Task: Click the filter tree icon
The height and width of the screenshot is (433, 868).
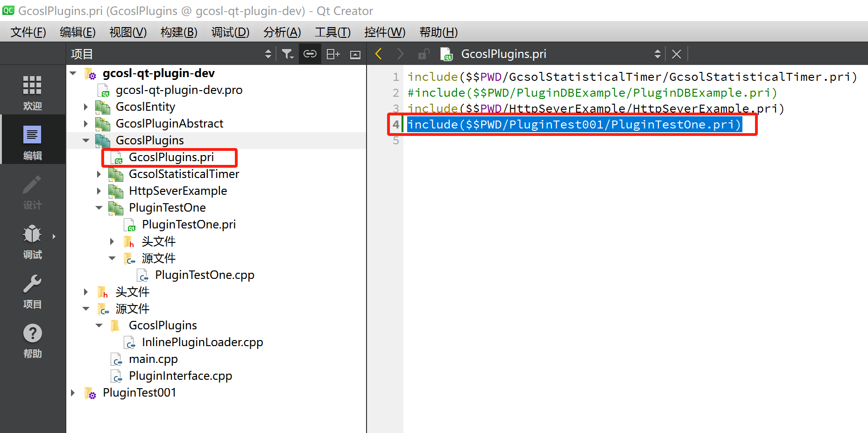Action: [x=288, y=54]
